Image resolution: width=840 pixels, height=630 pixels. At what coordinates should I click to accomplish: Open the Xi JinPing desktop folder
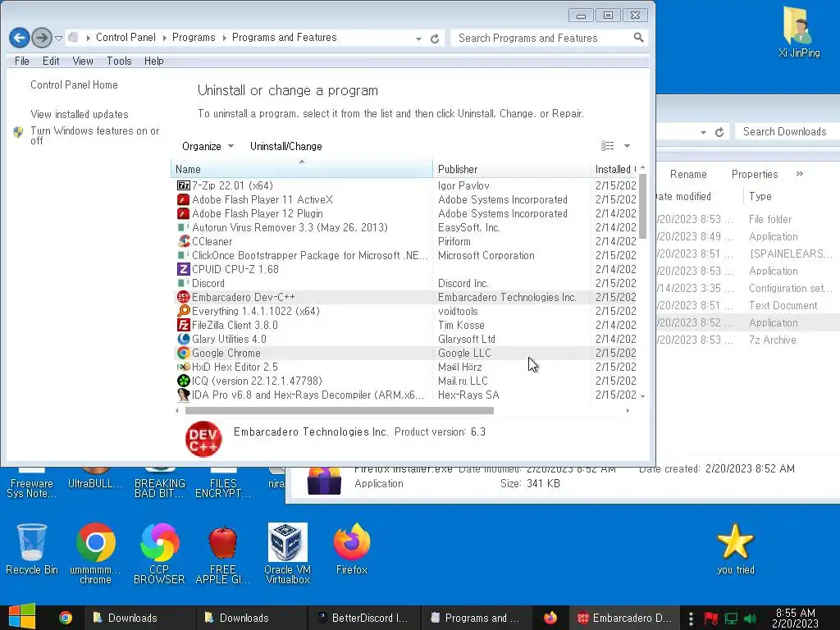798,32
